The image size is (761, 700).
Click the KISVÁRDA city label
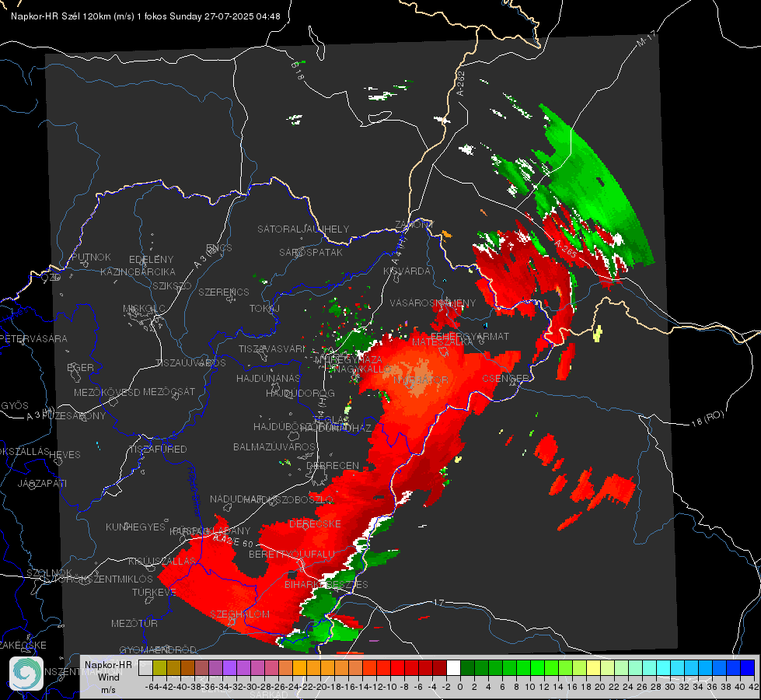click(407, 271)
